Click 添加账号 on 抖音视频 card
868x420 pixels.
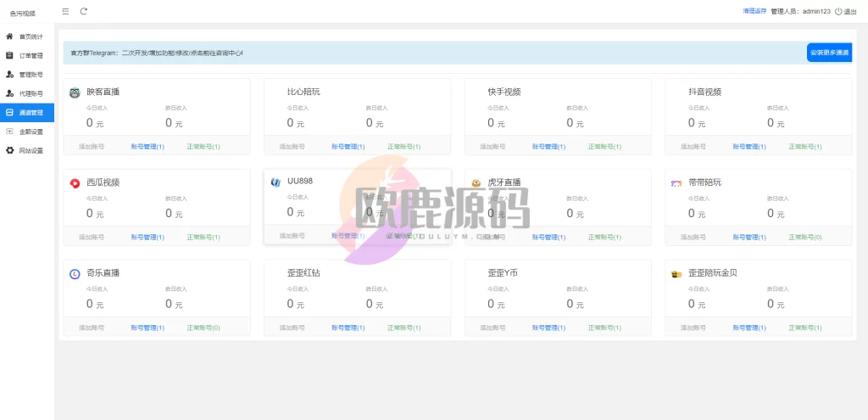coord(693,147)
